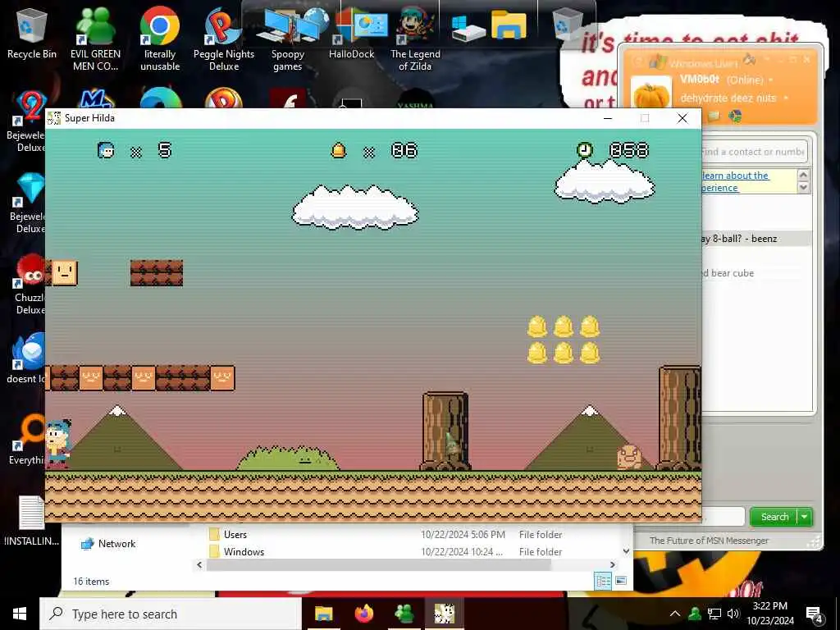The width and height of the screenshot is (840, 630).
Task: Click the VM0b0t display name in Messenger
Action: coord(699,80)
